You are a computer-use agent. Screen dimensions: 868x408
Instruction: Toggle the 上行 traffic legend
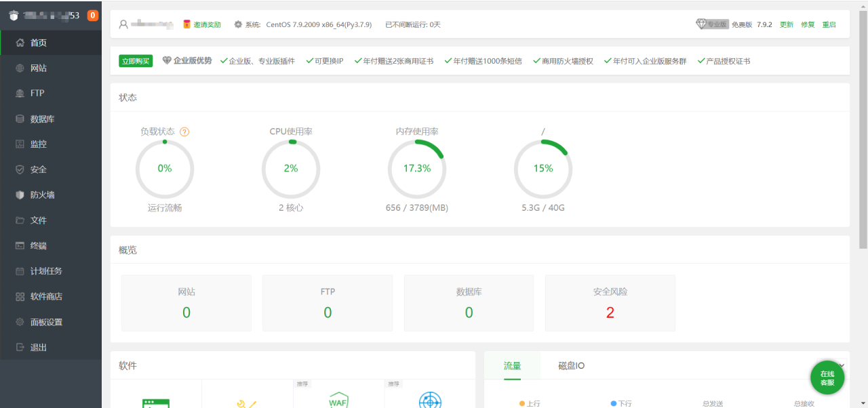tap(531, 403)
